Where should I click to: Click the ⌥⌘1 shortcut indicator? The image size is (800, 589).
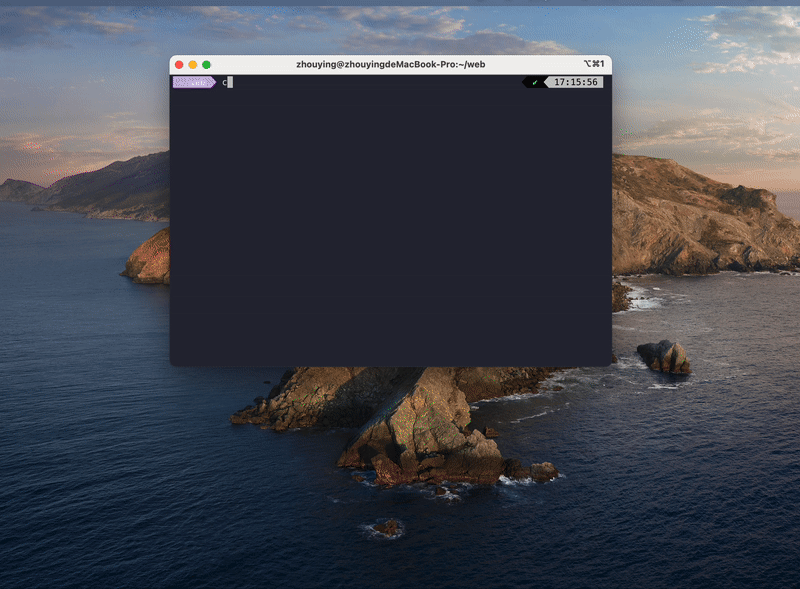click(x=594, y=64)
